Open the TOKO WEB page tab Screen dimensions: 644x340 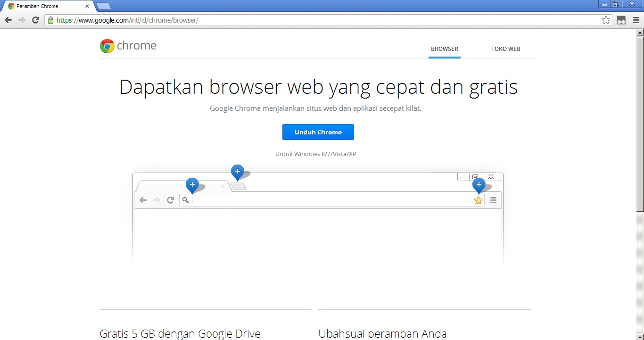(506, 49)
